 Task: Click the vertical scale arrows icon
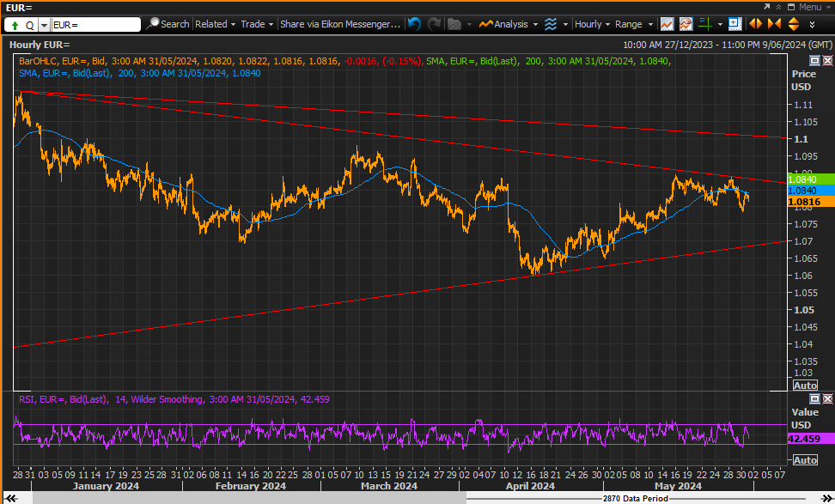point(794,24)
